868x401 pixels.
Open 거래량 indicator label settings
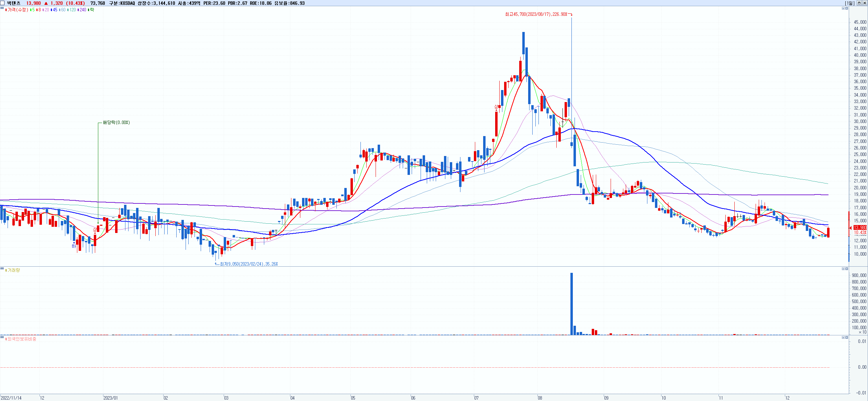13,270
